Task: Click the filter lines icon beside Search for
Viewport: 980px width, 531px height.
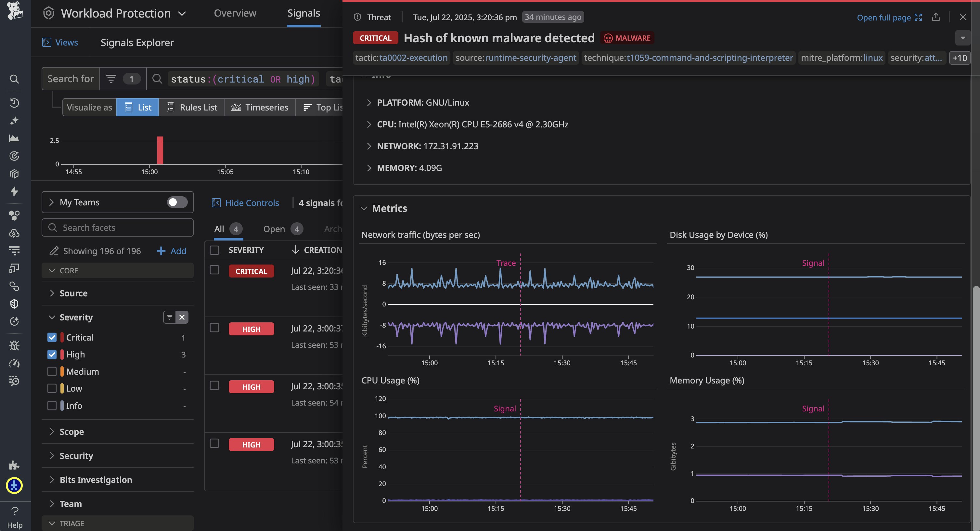Action: pyautogui.click(x=111, y=79)
